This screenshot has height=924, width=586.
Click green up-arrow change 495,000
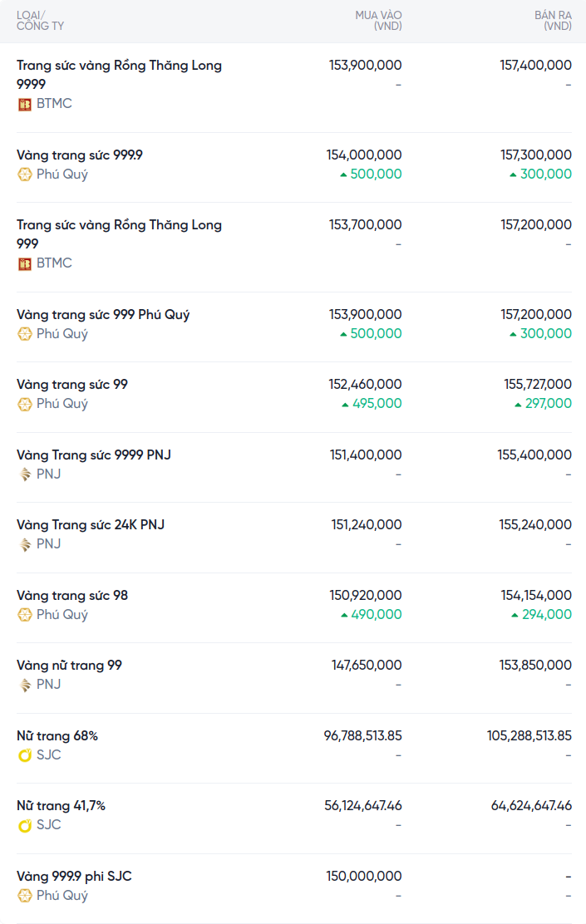372,404
